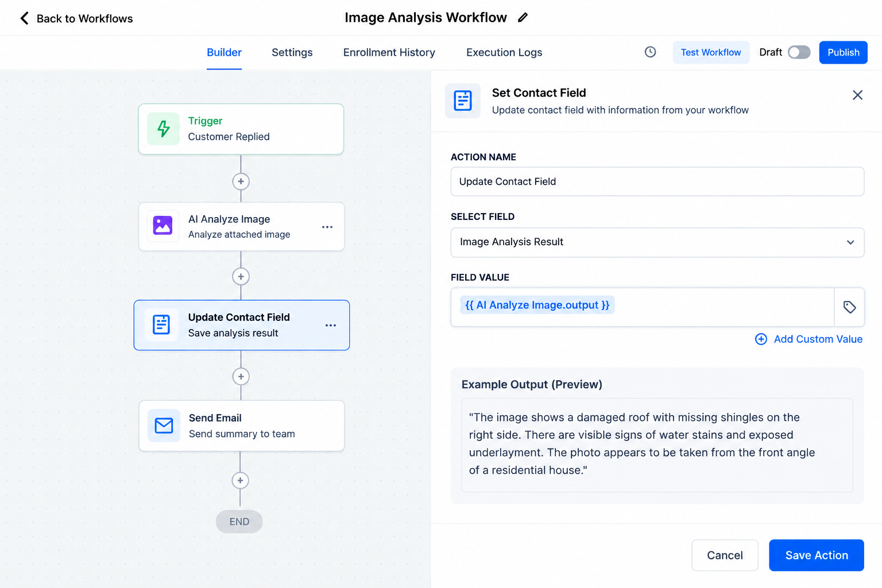This screenshot has height=588, width=882.
Task: Click the AI Analyze Image.output token
Action: [537, 305]
